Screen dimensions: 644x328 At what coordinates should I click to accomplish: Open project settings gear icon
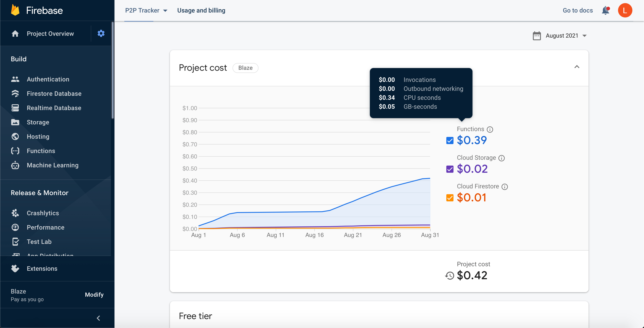[101, 33]
